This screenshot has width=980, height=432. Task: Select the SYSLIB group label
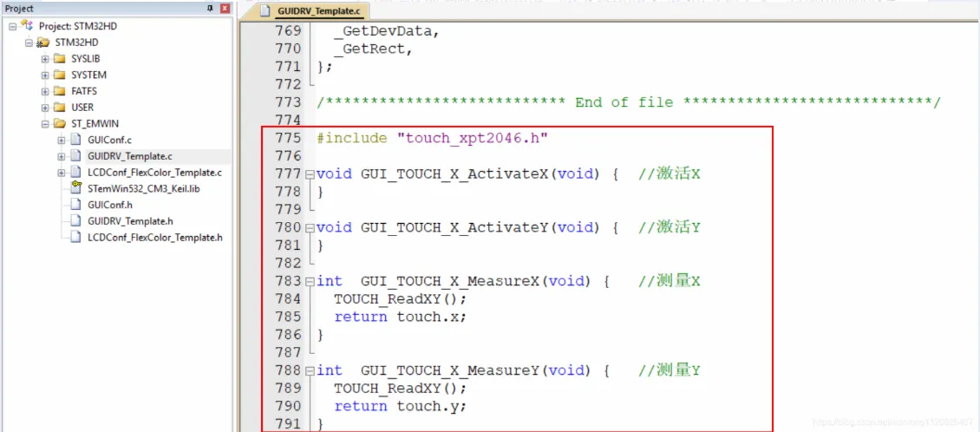click(x=86, y=59)
